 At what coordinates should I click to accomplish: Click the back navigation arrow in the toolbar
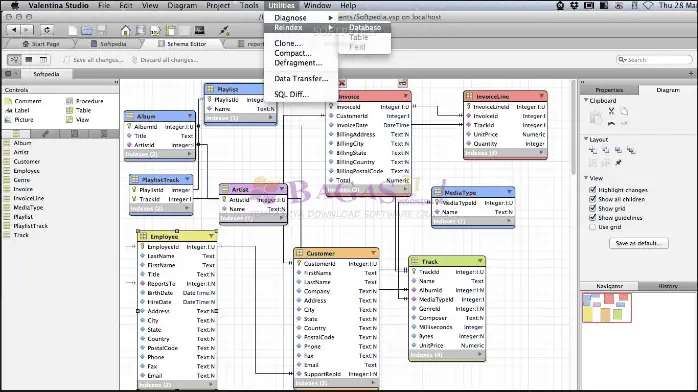click(x=14, y=30)
